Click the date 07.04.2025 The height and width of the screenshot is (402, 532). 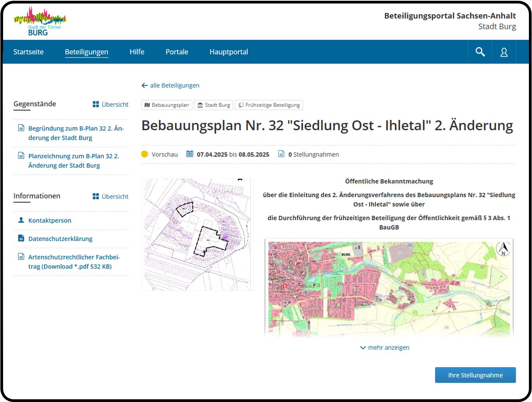point(212,154)
